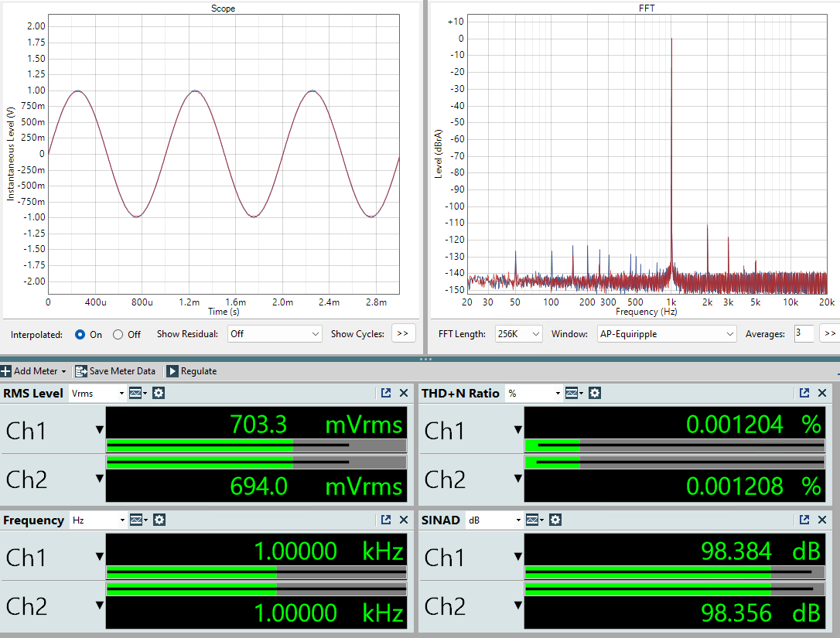The height and width of the screenshot is (638, 840).
Task: Open FFT Length 256K dropdown
Action: click(x=518, y=334)
